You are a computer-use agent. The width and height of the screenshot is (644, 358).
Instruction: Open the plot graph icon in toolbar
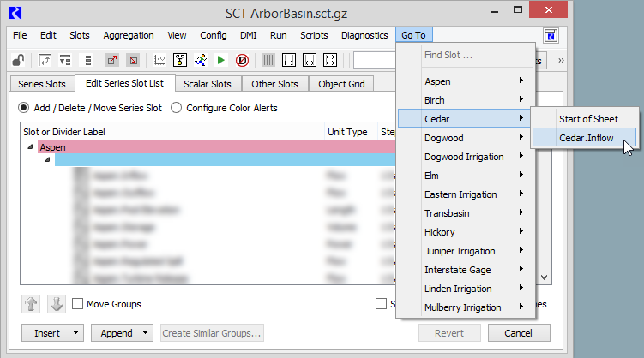(159, 61)
